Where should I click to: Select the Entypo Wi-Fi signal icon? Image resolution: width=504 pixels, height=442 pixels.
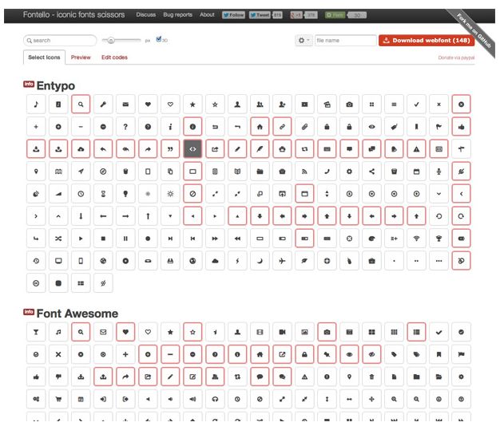pyautogui.click(x=417, y=239)
